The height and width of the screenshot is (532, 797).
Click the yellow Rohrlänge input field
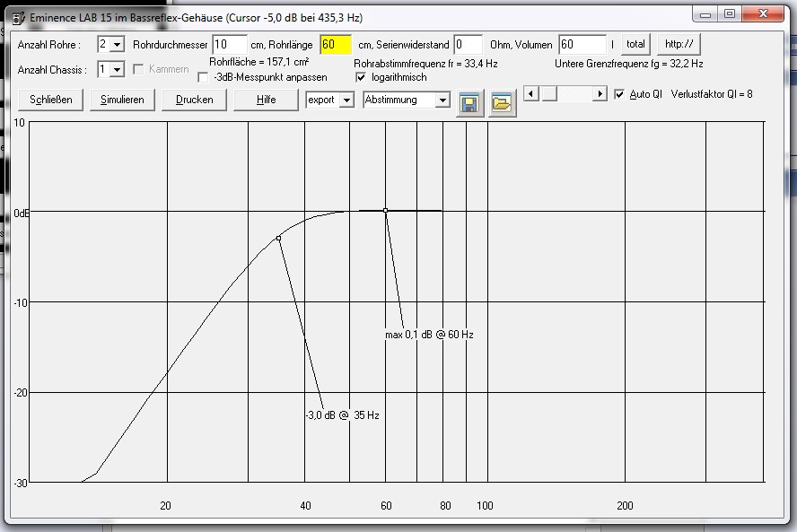tap(336, 45)
